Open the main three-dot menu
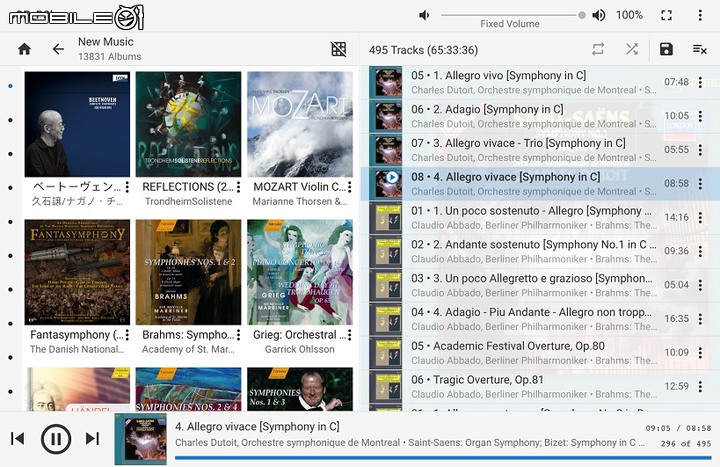This screenshot has height=467, width=720. [700, 16]
